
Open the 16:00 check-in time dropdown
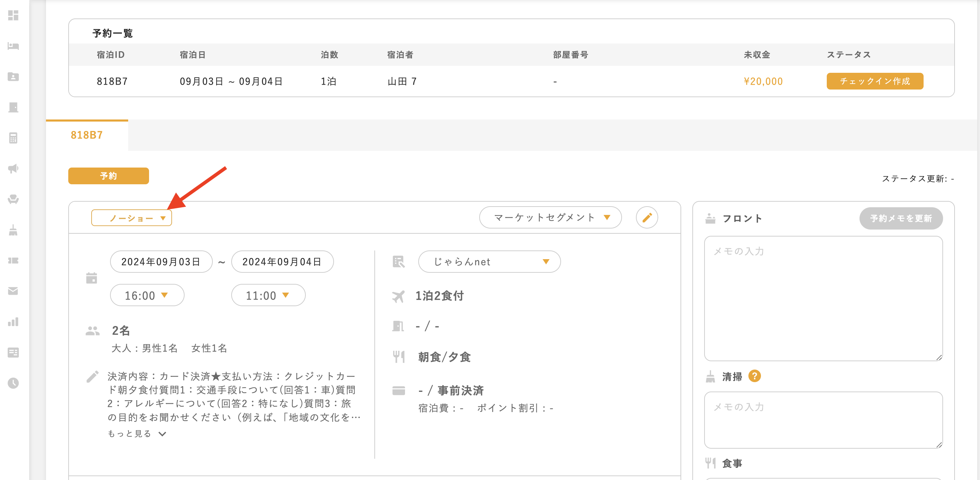click(x=147, y=295)
